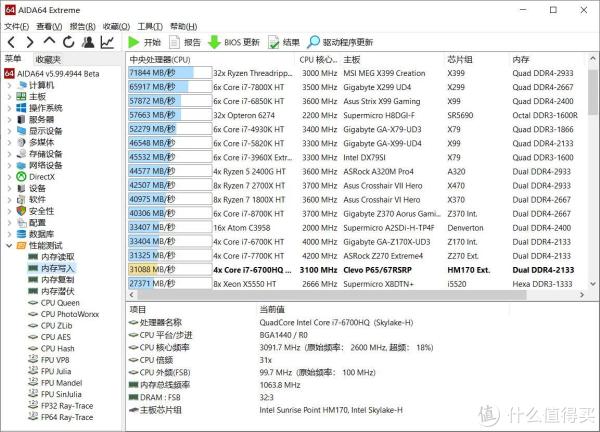Viewport: 600px width, 432px height.
Task: Open the user icon in toolbar
Action: tap(88, 42)
